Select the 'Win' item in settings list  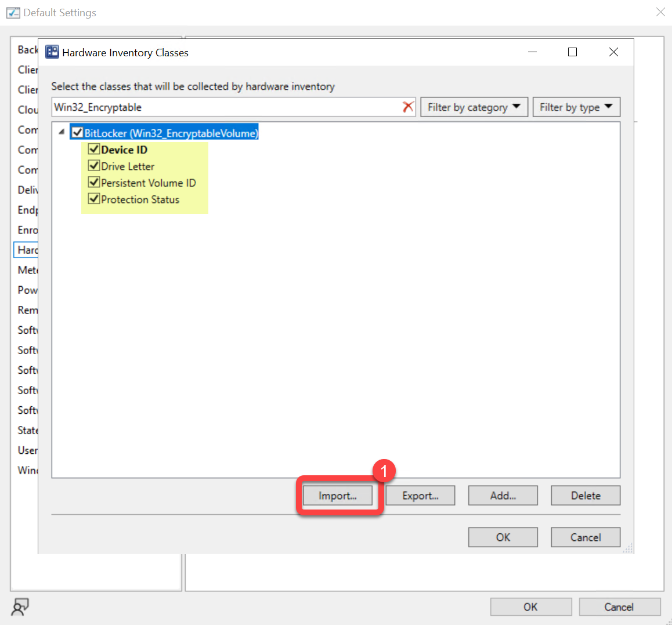tap(27, 470)
